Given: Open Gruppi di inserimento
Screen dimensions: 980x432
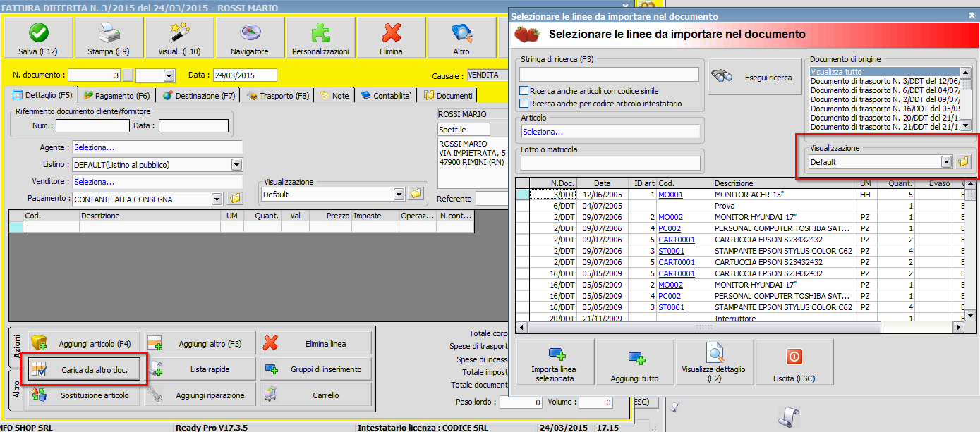Looking at the screenshot, I should [315, 369].
